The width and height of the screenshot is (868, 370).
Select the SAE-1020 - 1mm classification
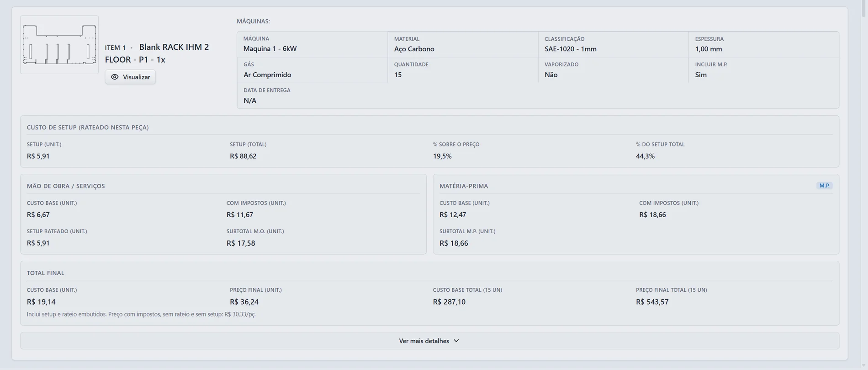[x=570, y=49]
